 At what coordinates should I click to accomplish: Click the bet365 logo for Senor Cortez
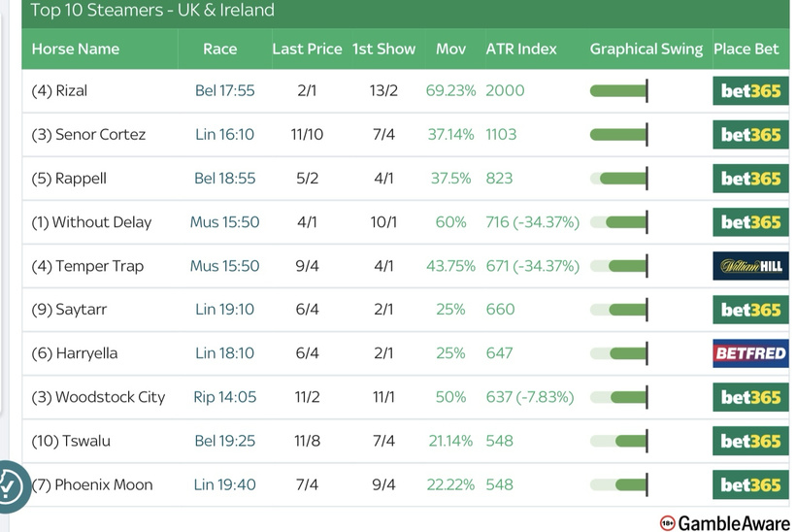point(750,135)
